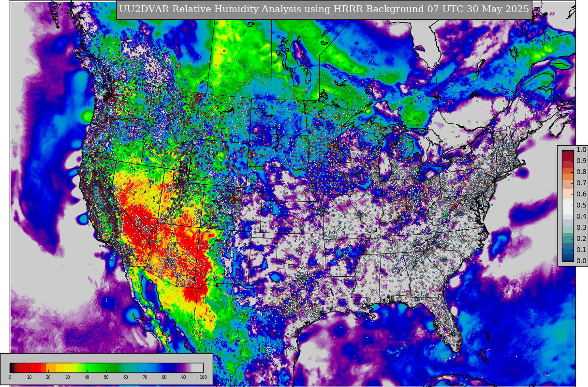Click the '50' tick on humidity colorbar

106,377
